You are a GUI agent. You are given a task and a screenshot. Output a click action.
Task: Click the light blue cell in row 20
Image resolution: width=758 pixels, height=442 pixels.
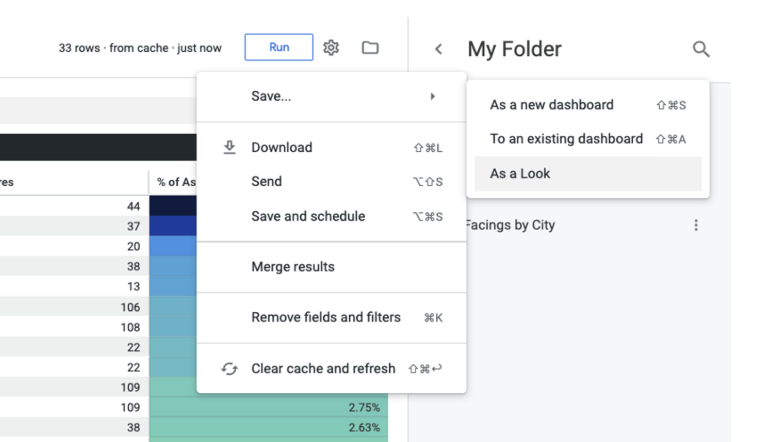173,246
